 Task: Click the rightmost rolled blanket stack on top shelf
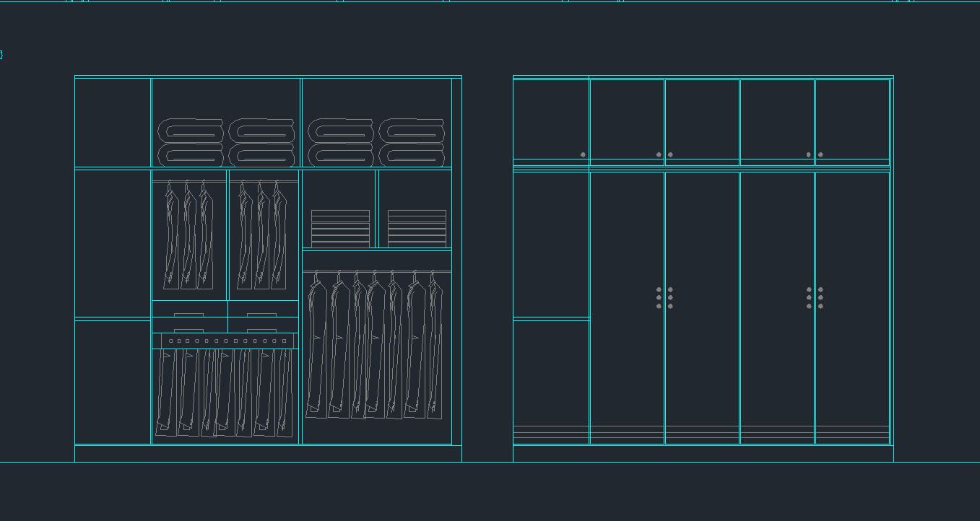click(412, 143)
